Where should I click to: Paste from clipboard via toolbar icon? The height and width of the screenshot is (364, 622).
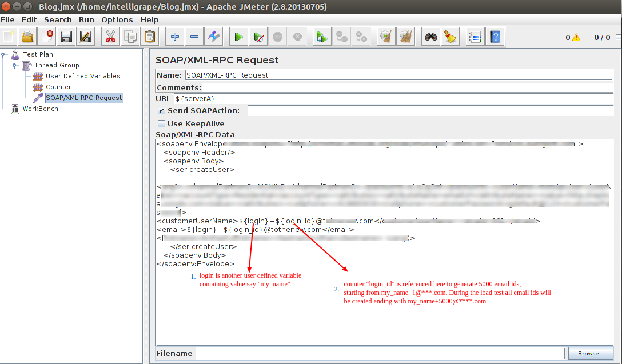tap(150, 37)
